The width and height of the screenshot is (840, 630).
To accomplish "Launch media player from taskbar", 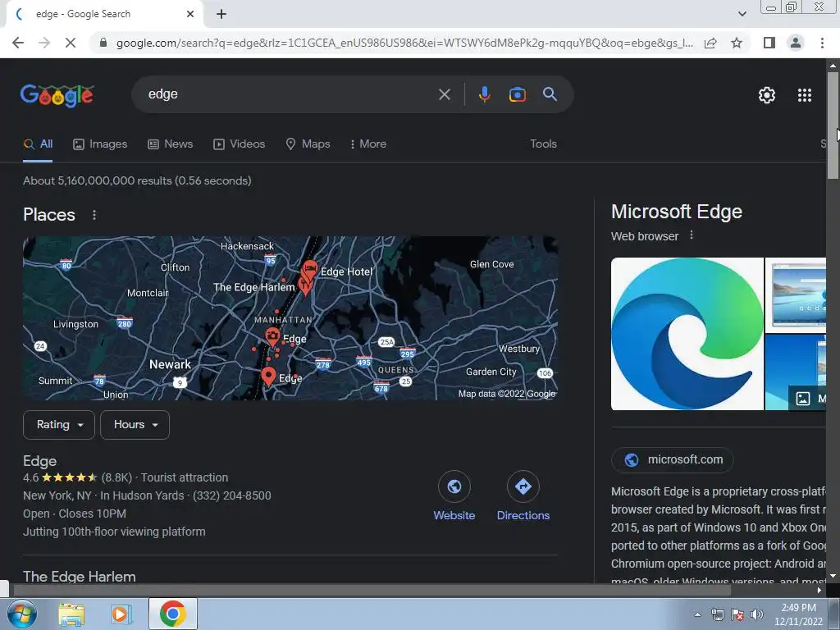I will pos(120,614).
